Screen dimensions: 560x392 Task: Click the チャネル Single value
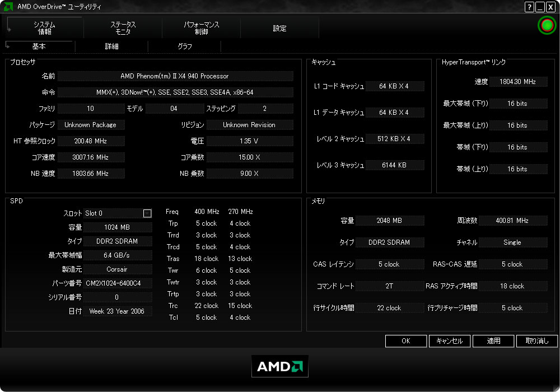pyautogui.click(x=513, y=242)
